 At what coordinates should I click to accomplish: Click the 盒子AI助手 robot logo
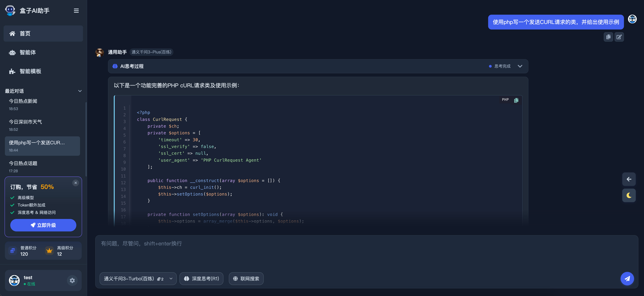10,10
